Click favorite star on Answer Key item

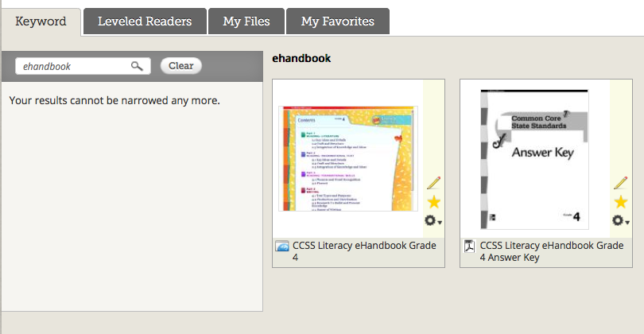[x=621, y=202]
